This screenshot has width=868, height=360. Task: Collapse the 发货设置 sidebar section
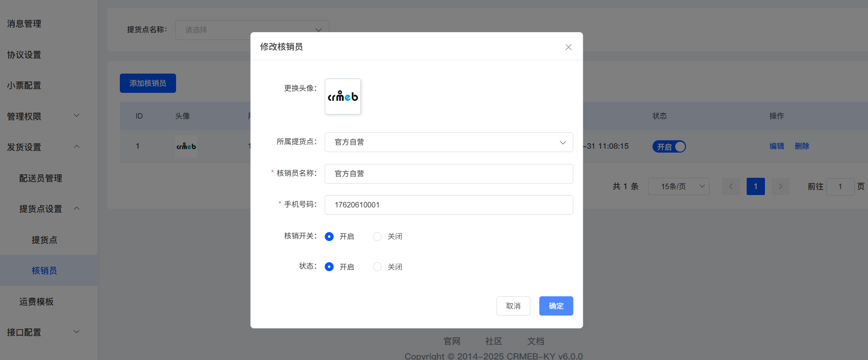(x=76, y=147)
